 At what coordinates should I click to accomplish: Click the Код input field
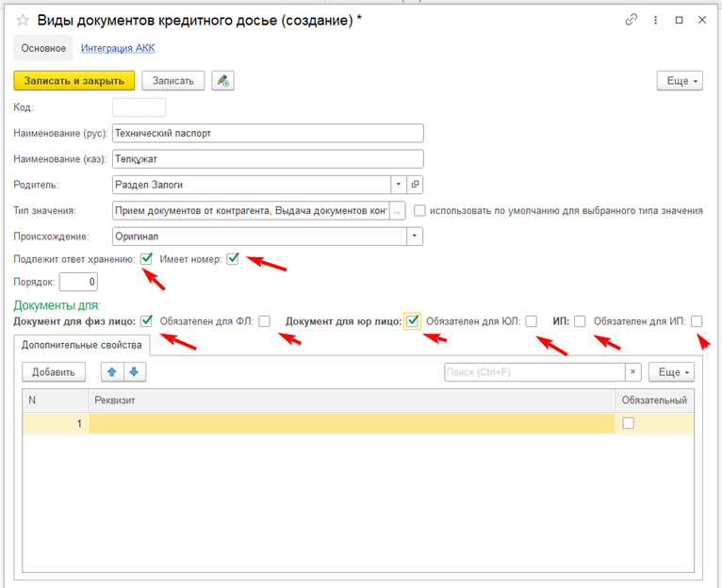pos(139,107)
